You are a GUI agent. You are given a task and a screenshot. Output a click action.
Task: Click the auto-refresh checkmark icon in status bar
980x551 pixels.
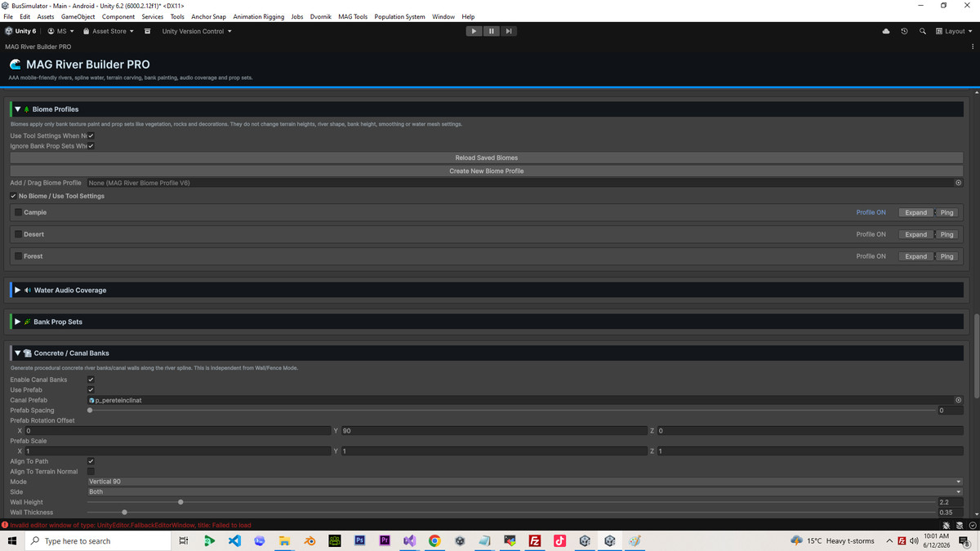point(973,525)
